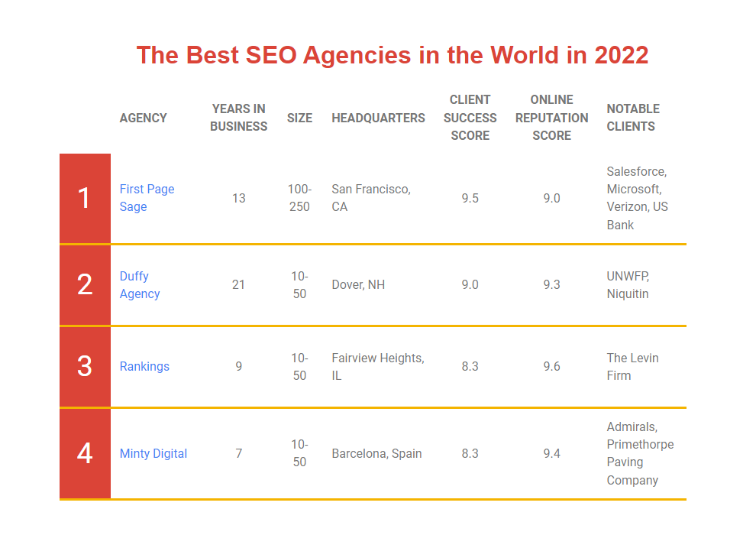Screen dimensions: 756x535
Task: Click Duffy Agency's size '10-50'
Action: coord(299,284)
